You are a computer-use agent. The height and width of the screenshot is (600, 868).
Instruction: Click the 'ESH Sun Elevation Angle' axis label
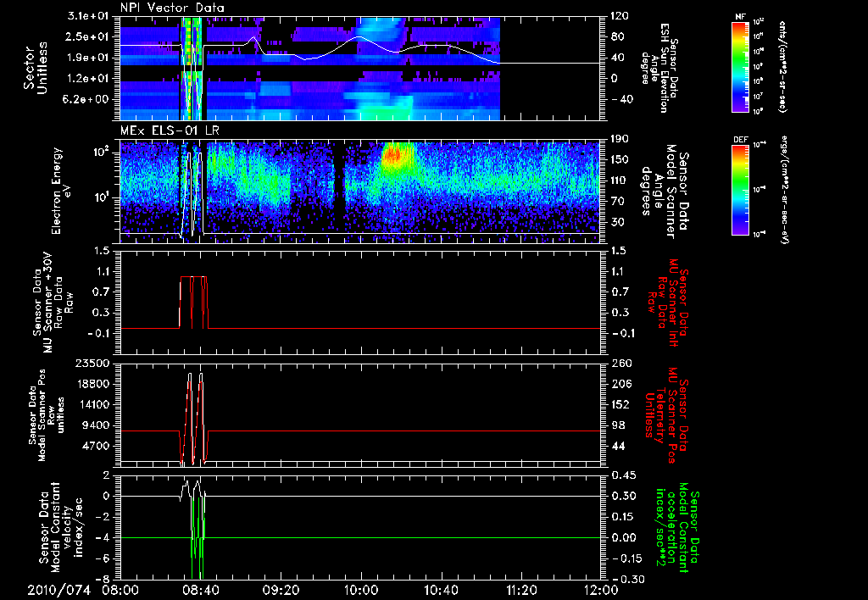pyautogui.click(x=658, y=68)
